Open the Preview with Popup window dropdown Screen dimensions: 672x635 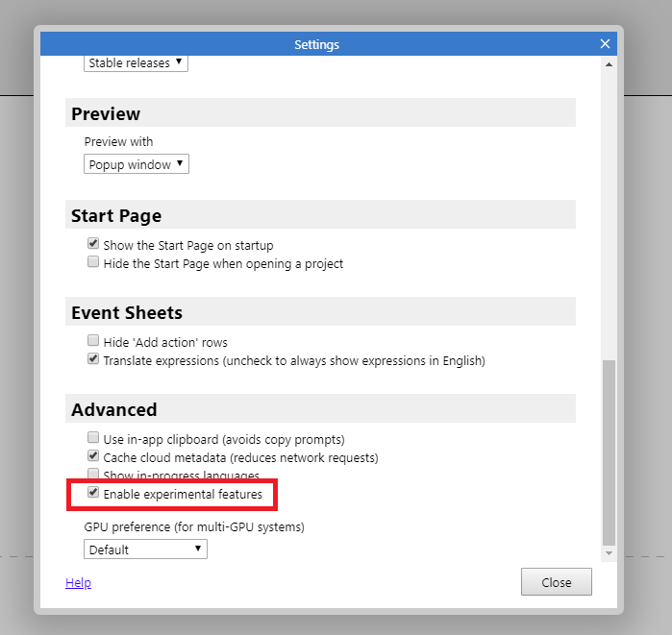tap(137, 164)
